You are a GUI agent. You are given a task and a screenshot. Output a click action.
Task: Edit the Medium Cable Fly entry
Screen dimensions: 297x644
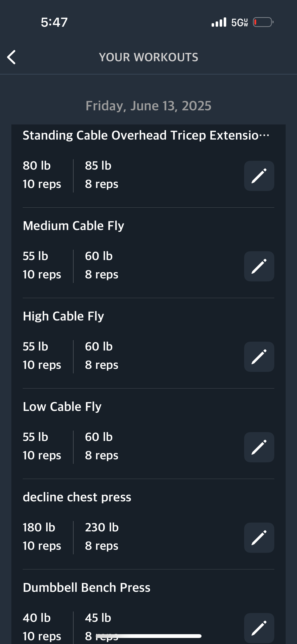pos(259,266)
